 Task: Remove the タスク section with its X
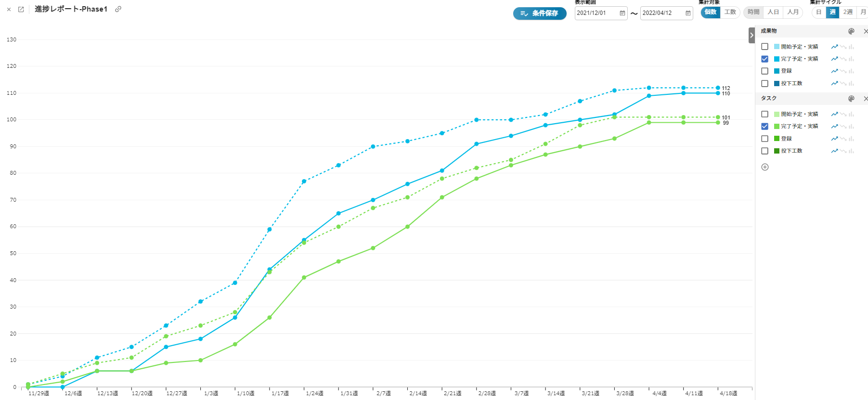(866, 99)
